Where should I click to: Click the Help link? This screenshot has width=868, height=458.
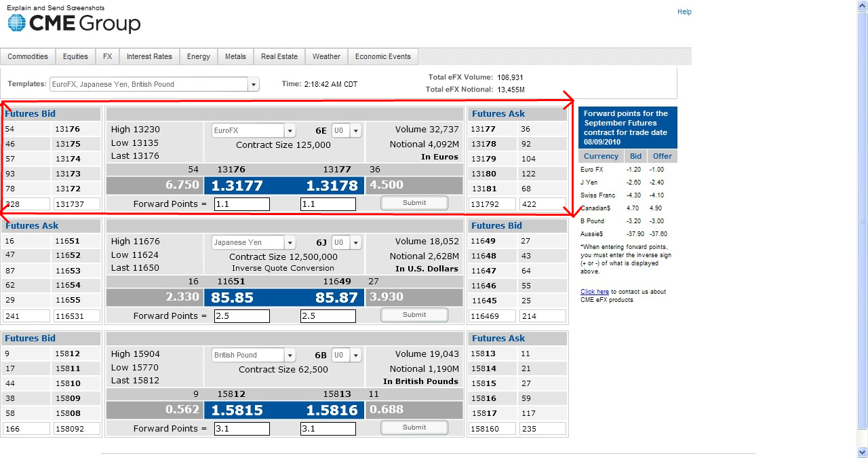(684, 12)
